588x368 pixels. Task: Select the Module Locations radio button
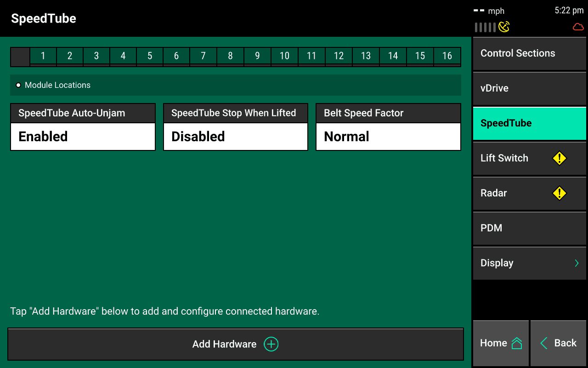[x=18, y=85]
